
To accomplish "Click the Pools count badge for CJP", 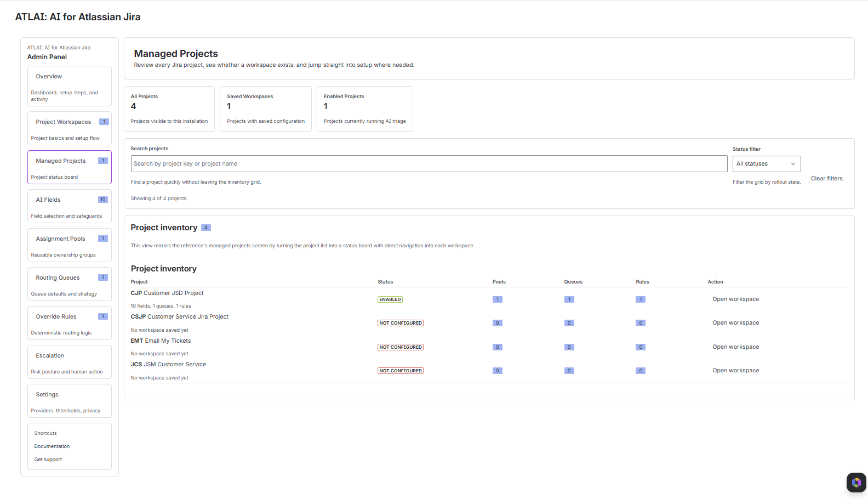I will (498, 299).
